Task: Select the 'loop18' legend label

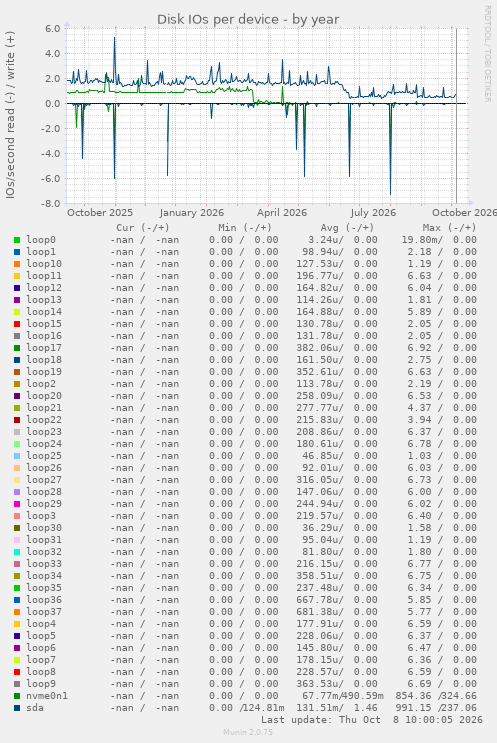Action: (x=44, y=360)
